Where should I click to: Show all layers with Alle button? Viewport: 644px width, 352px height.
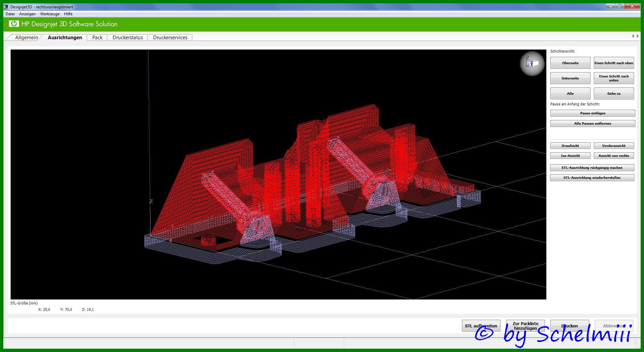click(x=570, y=93)
